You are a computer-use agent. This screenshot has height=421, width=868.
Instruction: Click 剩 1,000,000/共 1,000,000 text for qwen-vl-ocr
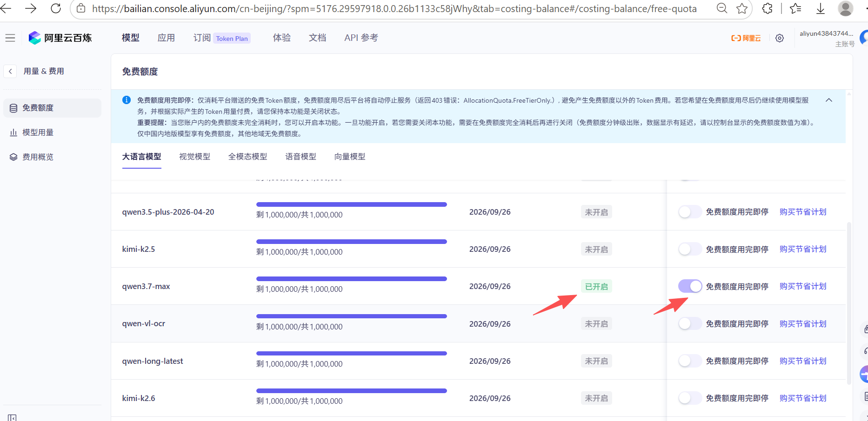pos(300,327)
